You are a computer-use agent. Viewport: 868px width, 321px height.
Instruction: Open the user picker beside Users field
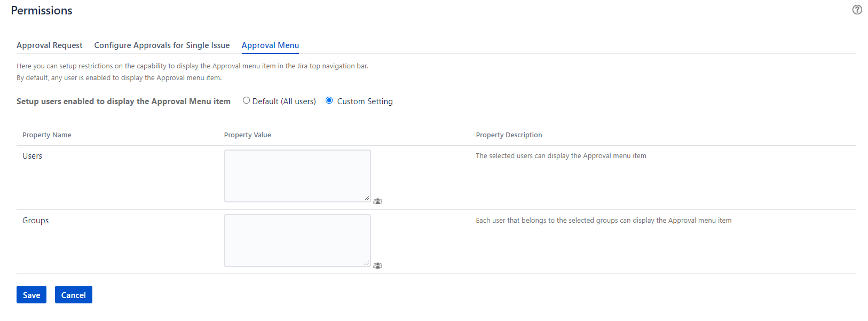pos(377,201)
